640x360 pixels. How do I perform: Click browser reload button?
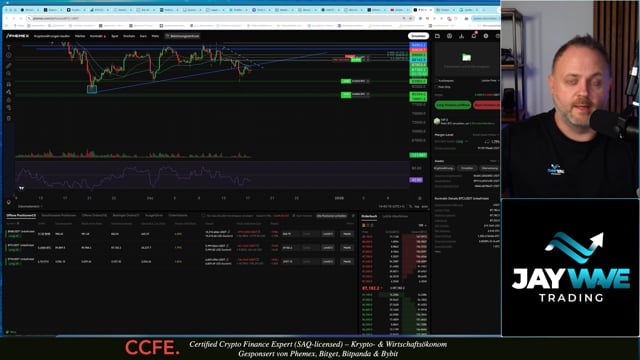20,18
